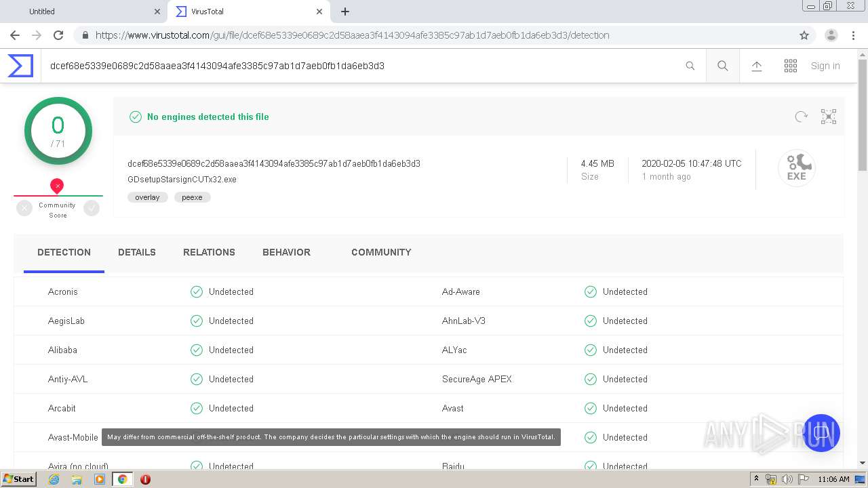Reload the page in Chrome
Viewport: 868px width, 488px height.
58,35
